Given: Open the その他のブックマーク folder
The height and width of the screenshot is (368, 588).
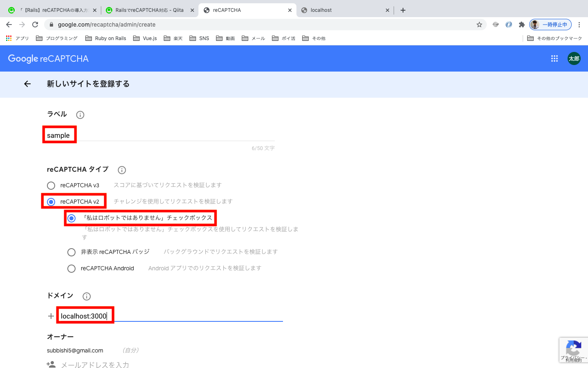Looking at the screenshot, I should (555, 38).
